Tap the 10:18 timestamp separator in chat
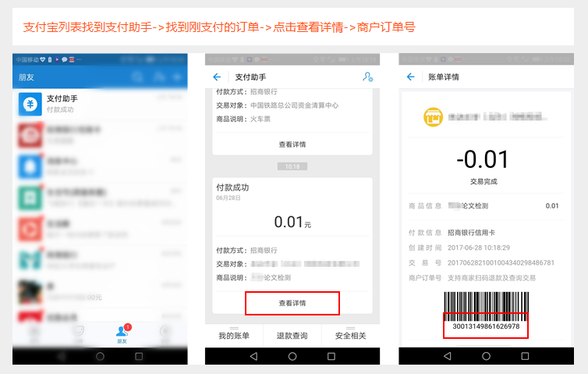588x374 pixels. (292, 166)
